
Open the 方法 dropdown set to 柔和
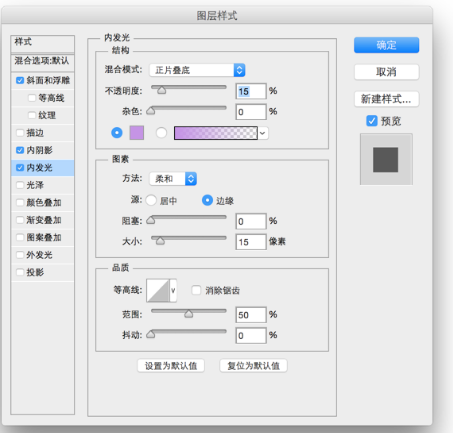[173, 179]
